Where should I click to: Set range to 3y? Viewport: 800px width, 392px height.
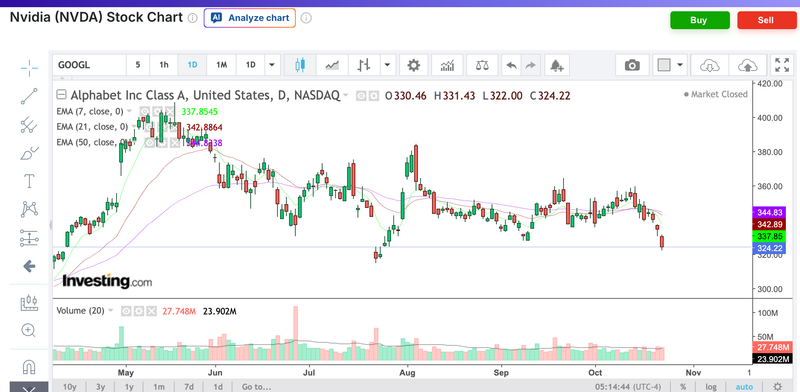click(100, 387)
